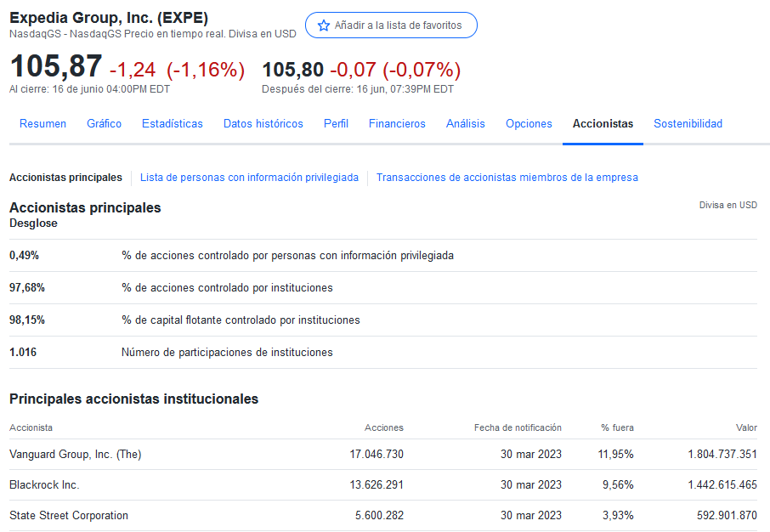This screenshot has width=770, height=532.
Task: Click the Fecha de notificación column header
Action: pos(518,427)
